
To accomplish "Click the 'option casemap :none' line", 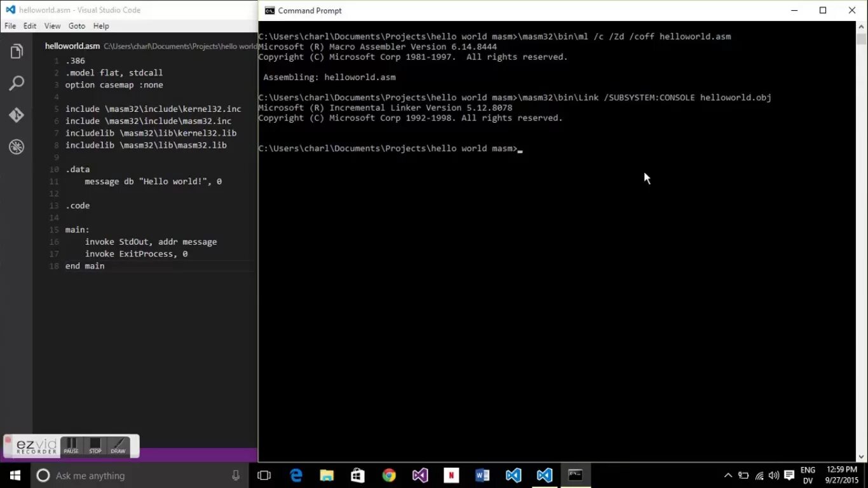I will pyautogui.click(x=114, y=85).
